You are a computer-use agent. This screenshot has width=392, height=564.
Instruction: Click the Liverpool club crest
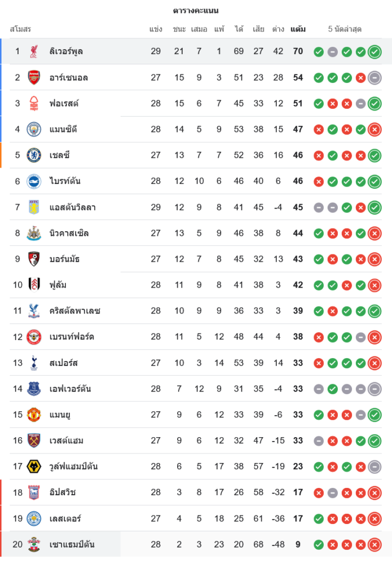pyautogui.click(x=34, y=52)
